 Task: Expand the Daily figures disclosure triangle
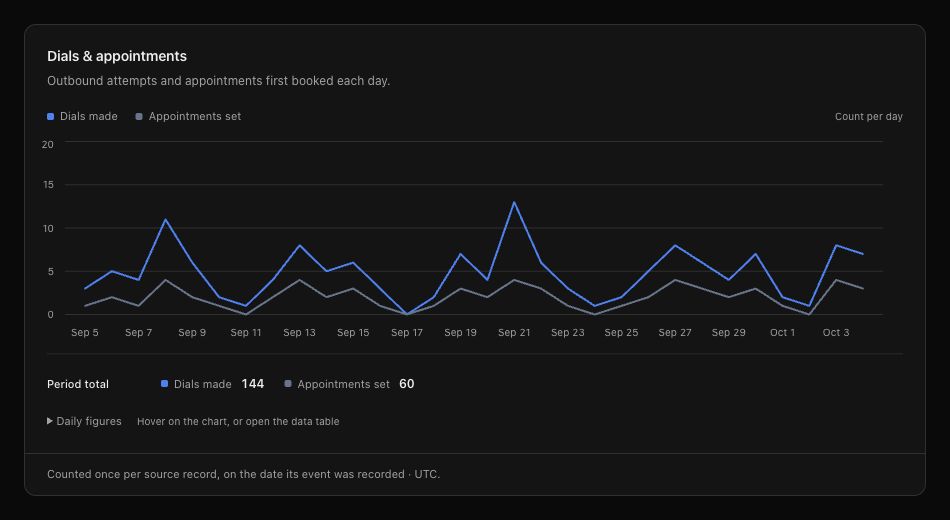click(x=50, y=421)
